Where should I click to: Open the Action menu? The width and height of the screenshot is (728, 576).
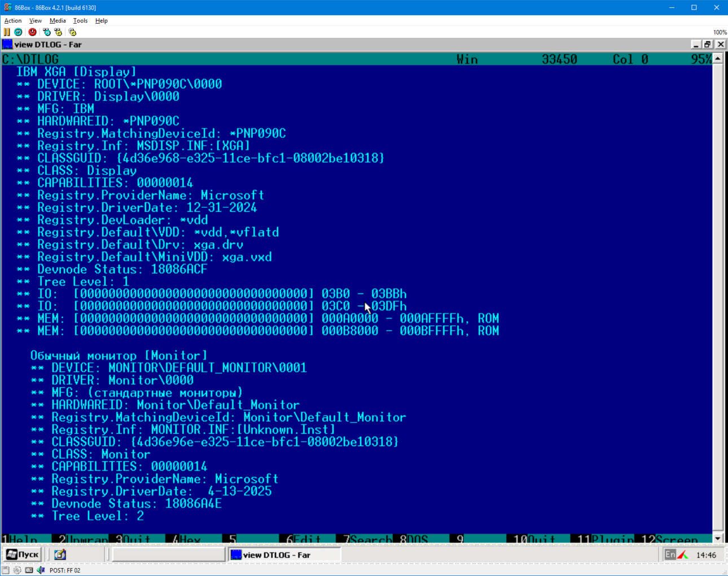pyautogui.click(x=13, y=21)
